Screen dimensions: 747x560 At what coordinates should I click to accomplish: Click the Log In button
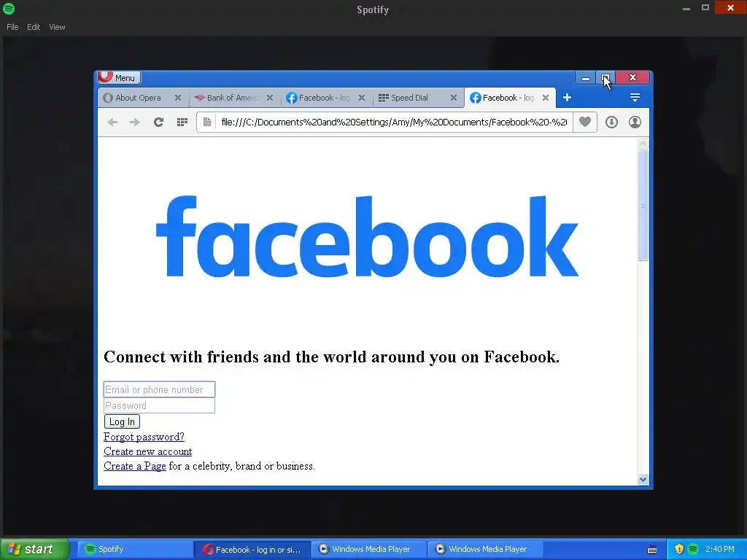point(122,421)
